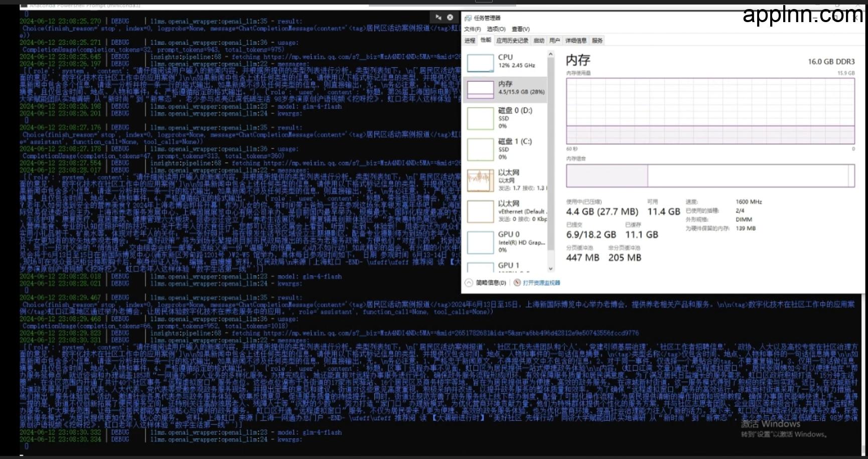Screen dimensions: 868x459
Task: Open the 选项(O) menu
Action: pyautogui.click(x=496, y=29)
